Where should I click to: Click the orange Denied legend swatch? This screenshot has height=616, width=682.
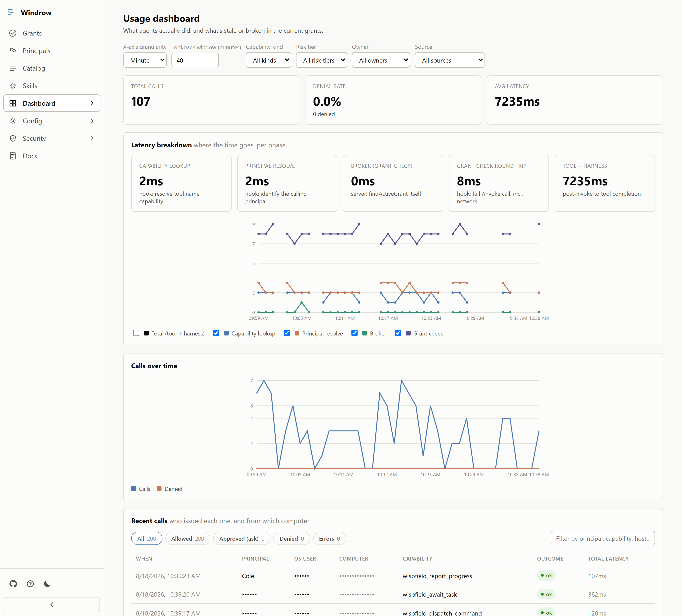point(159,488)
